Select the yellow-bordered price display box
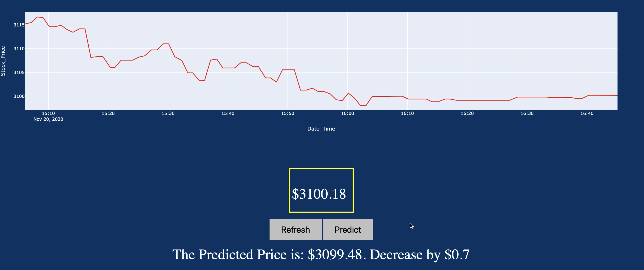Image resolution: width=644 pixels, height=270 pixels. pyautogui.click(x=321, y=190)
